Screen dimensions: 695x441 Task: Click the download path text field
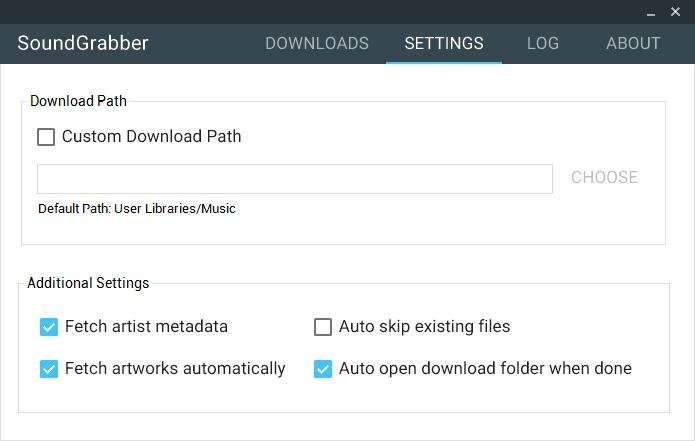tap(294, 179)
